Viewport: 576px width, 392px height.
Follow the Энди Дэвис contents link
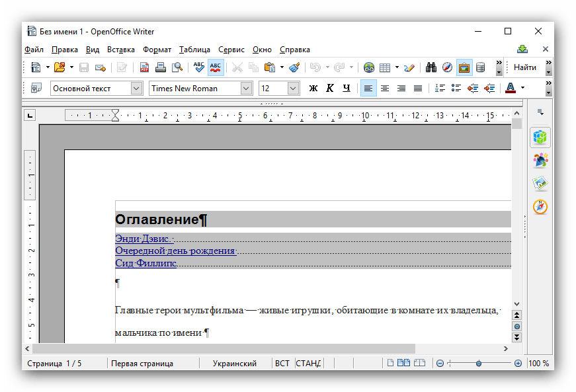[144, 239]
